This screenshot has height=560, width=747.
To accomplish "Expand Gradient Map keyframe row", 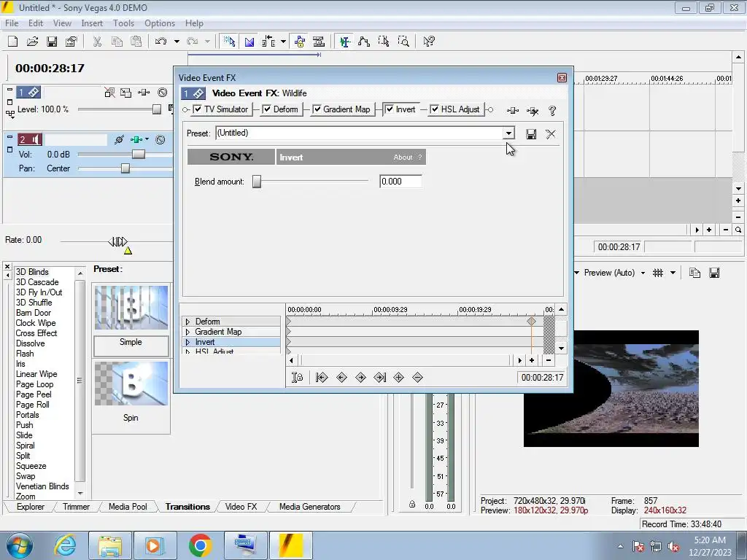I will (187, 332).
